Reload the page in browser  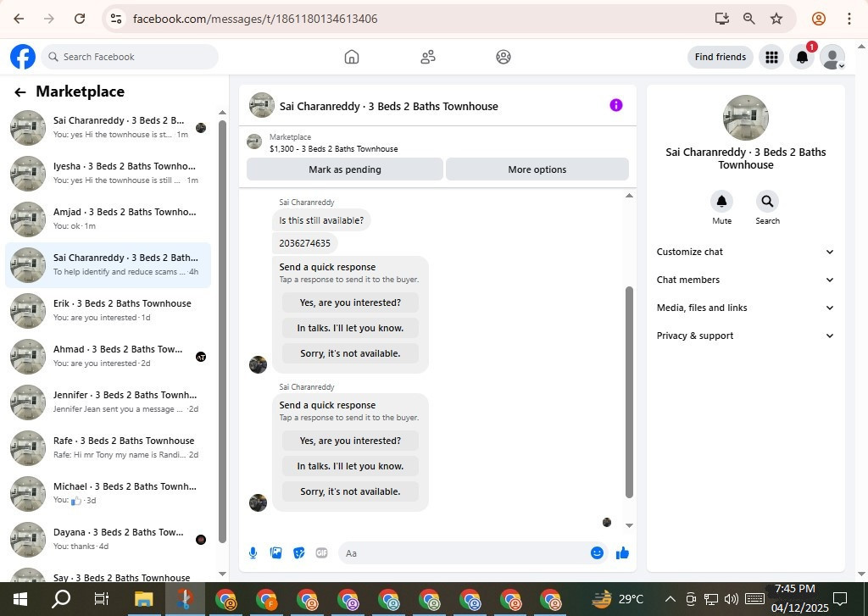click(x=80, y=19)
